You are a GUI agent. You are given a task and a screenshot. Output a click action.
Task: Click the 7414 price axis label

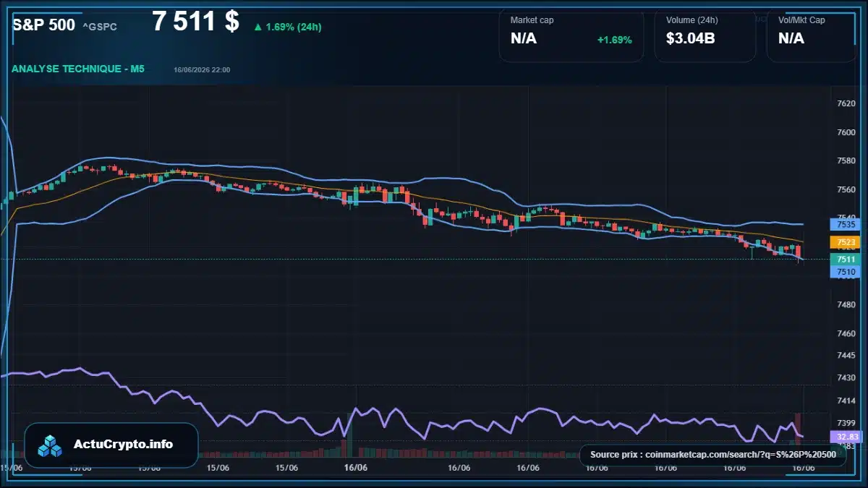(x=846, y=401)
